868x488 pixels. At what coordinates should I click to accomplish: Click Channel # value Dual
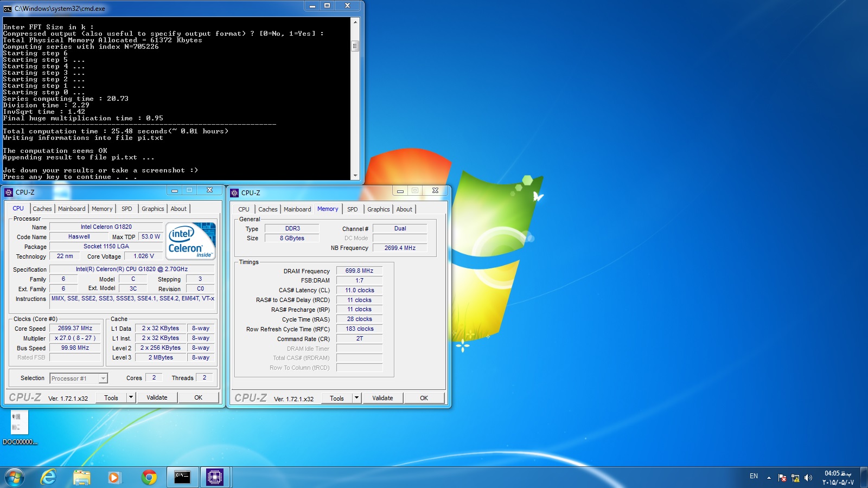pos(400,228)
